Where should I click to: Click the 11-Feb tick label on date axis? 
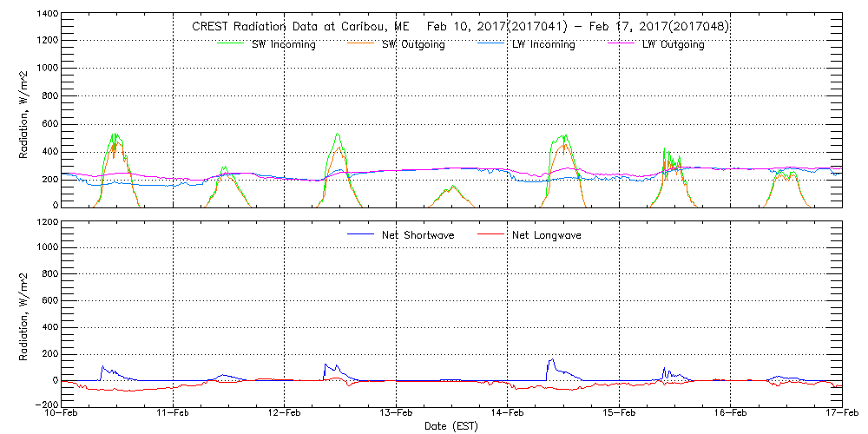(x=174, y=415)
